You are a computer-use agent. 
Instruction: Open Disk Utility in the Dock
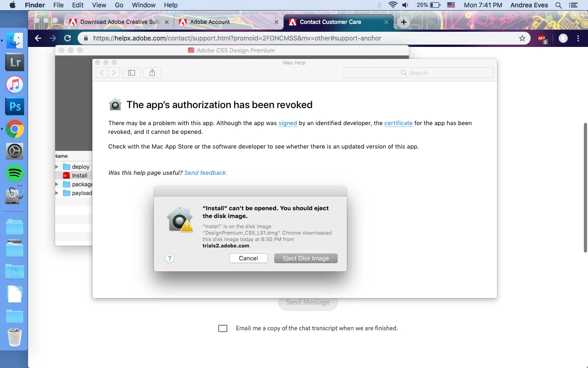[15, 196]
